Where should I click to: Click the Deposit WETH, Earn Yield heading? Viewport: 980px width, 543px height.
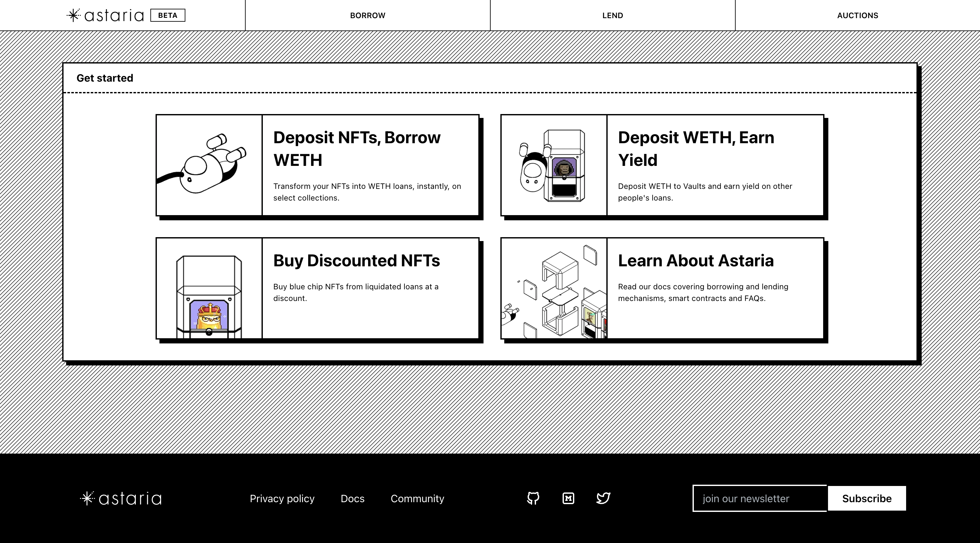pyautogui.click(x=696, y=149)
